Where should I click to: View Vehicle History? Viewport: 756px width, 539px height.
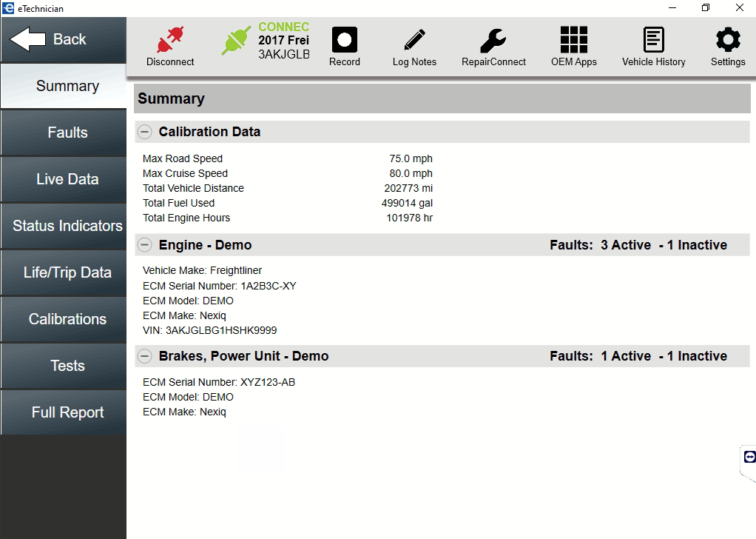(x=653, y=44)
